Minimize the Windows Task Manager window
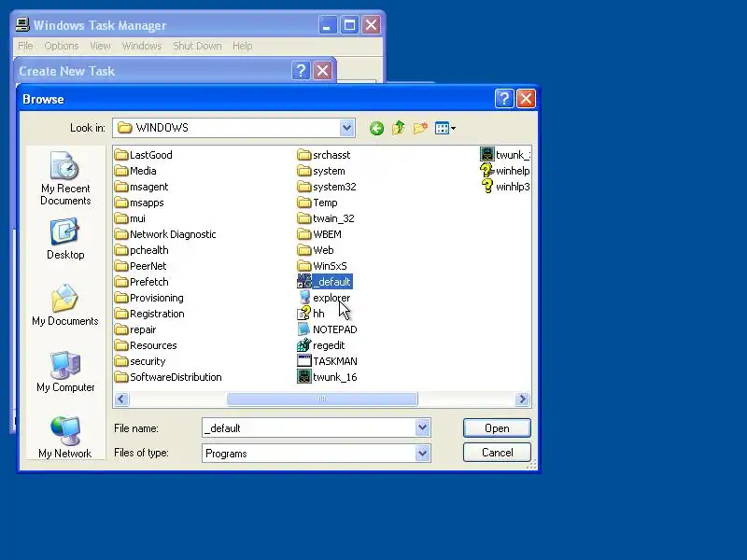 (328, 25)
